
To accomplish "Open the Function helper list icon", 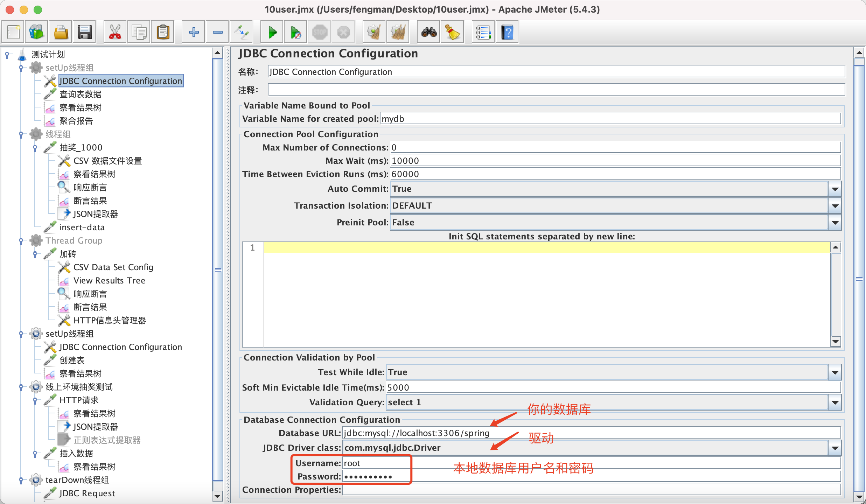I will click(x=483, y=33).
